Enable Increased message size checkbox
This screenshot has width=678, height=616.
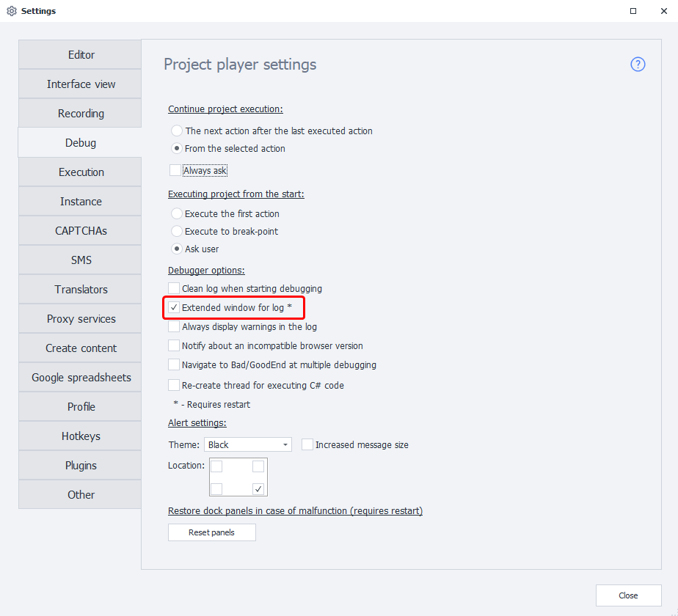(x=307, y=444)
